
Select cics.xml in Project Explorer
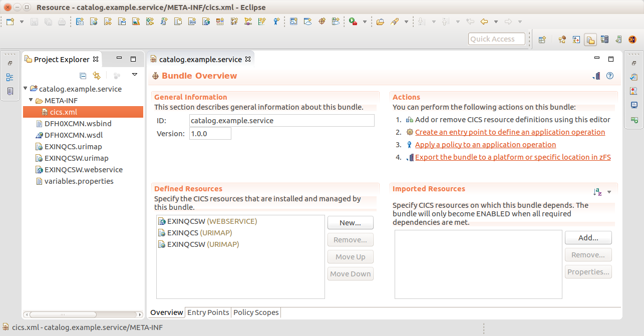click(x=83, y=112)
